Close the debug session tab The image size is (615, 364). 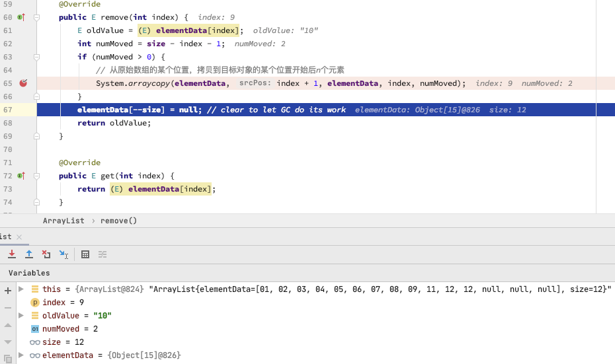(x=19, y=237)
